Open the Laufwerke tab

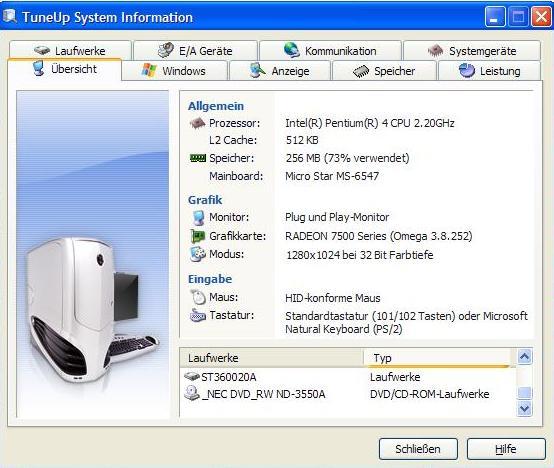coord(70,50)
